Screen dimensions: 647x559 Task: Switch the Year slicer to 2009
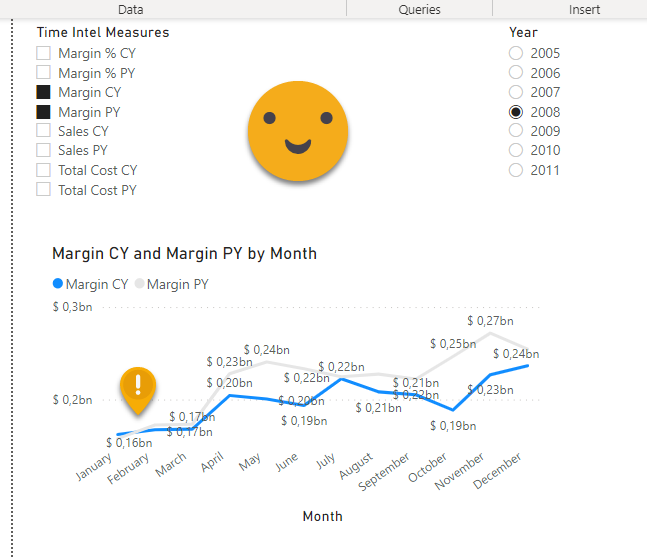tap(516, 131)
